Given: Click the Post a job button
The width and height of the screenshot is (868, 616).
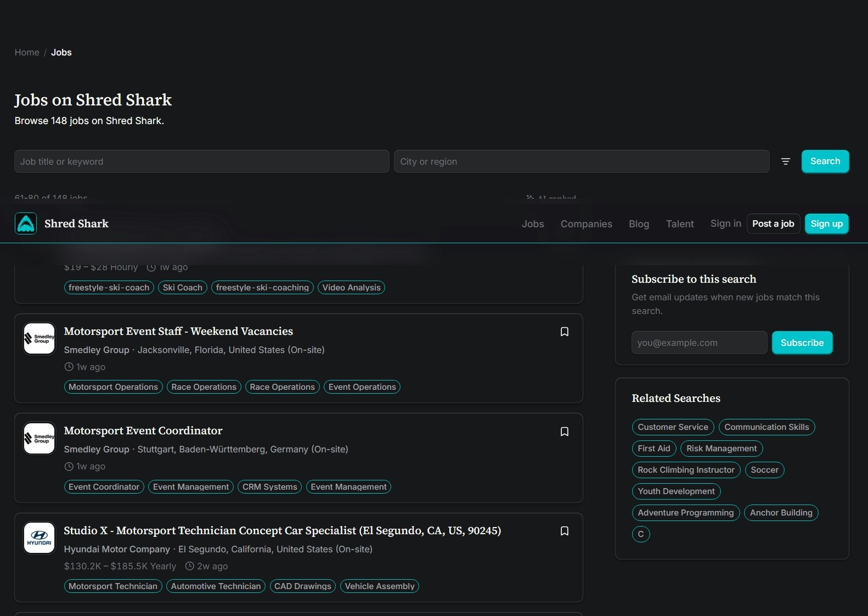Looking at the screenshot, I should (x=773, y=223).
